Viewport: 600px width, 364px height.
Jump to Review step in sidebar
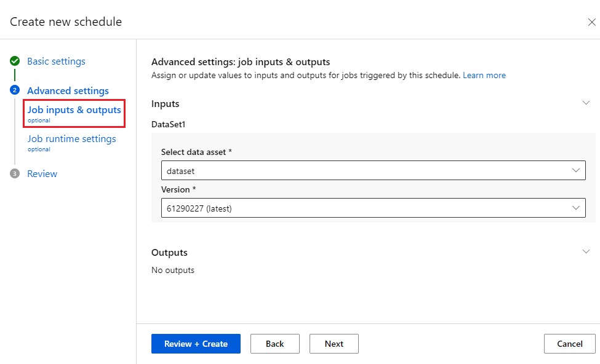coord(42,174)
